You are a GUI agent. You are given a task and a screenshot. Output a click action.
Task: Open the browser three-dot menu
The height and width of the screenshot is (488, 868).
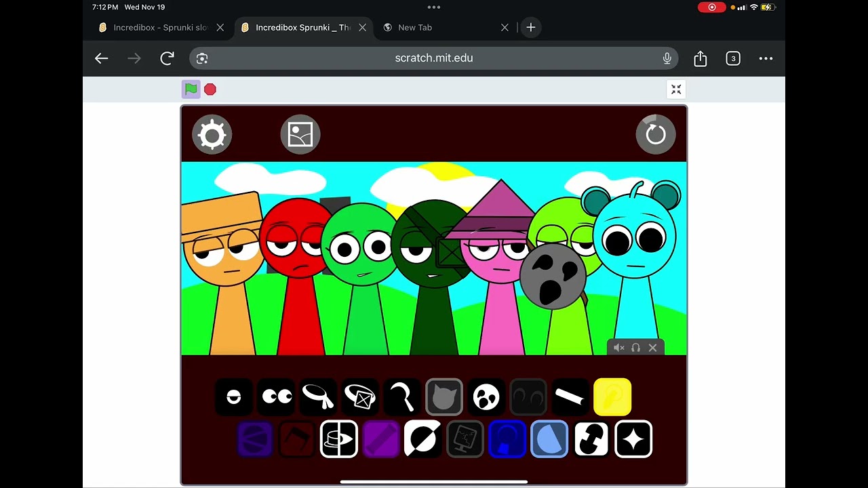[x=766, y=59]
